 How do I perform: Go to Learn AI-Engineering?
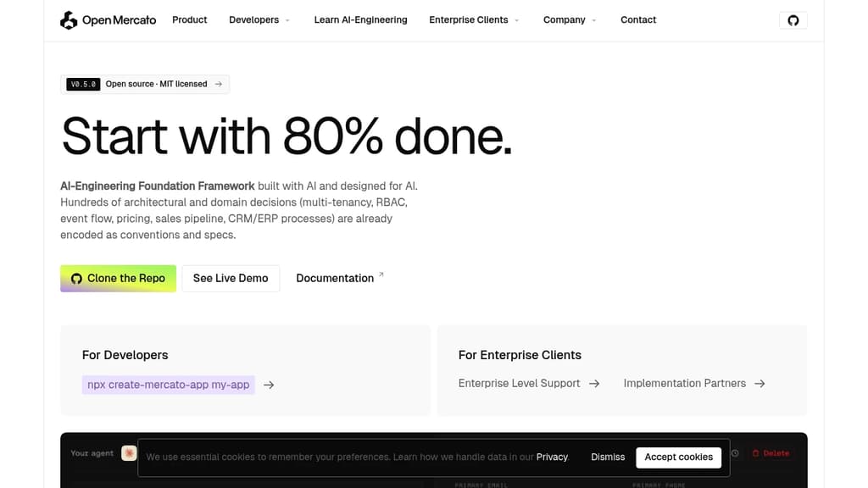point(360,20)
